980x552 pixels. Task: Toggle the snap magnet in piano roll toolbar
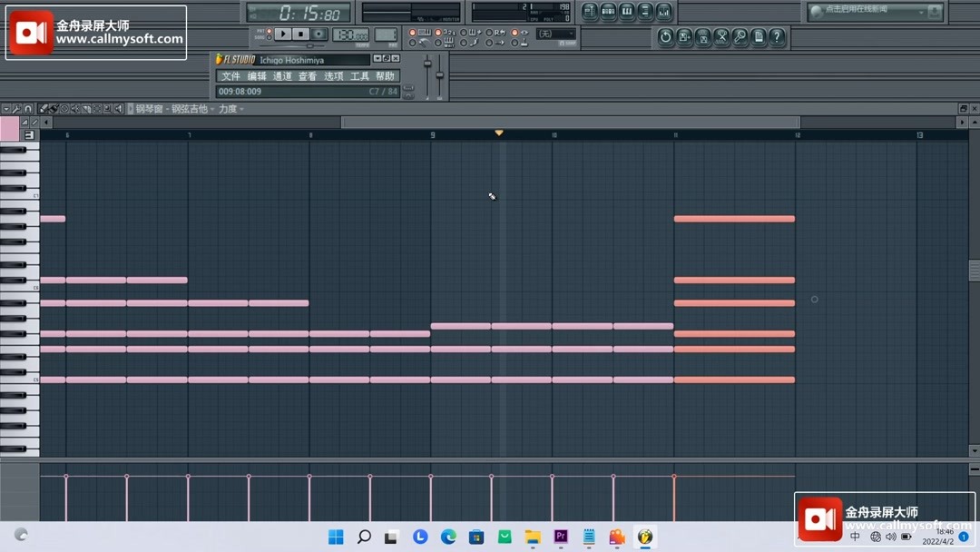(27, 108)
